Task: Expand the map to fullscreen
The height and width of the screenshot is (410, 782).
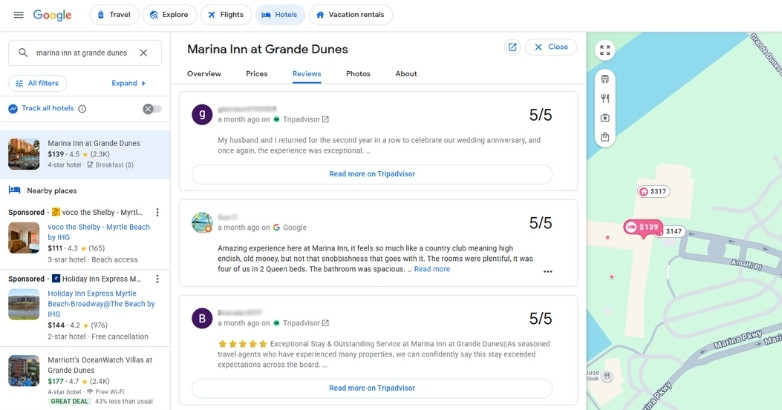Action: pyautogui.click(x=605, y=50)
